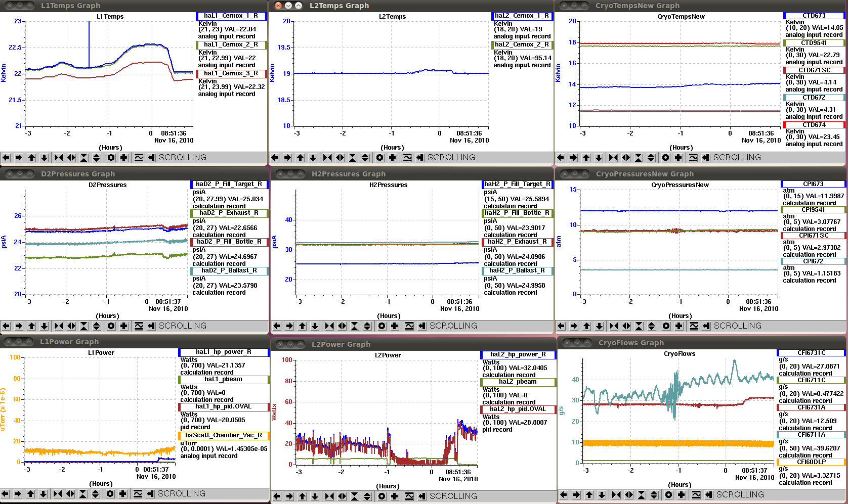Screen dimensions: 848x504
Task: Zoom out vertically on the L2Temps graph
Action: [365, 158]
